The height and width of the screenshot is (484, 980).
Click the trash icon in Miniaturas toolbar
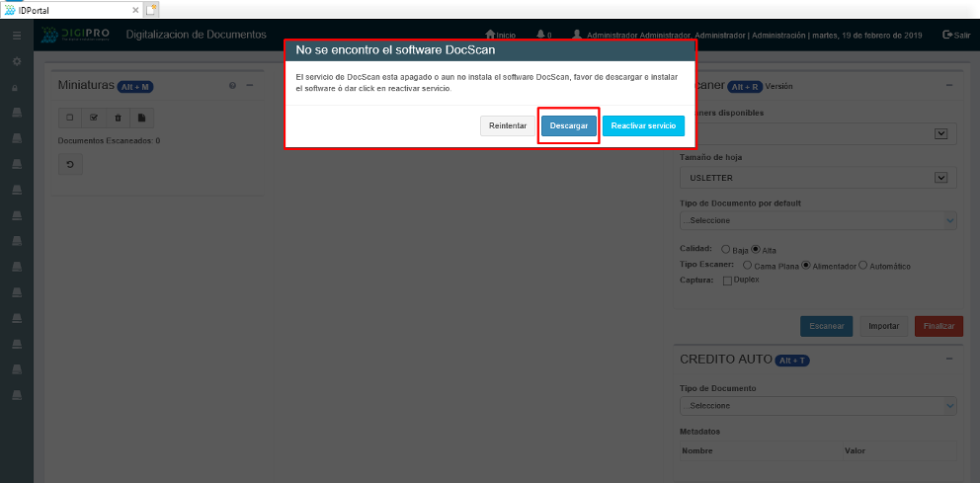coord(119,118)
